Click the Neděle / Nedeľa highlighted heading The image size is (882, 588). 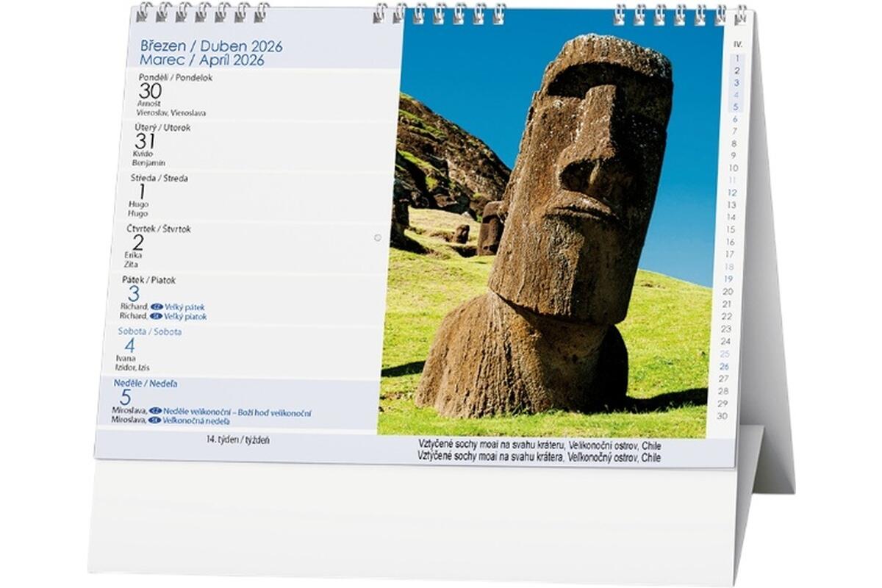(x=145, y=384)
